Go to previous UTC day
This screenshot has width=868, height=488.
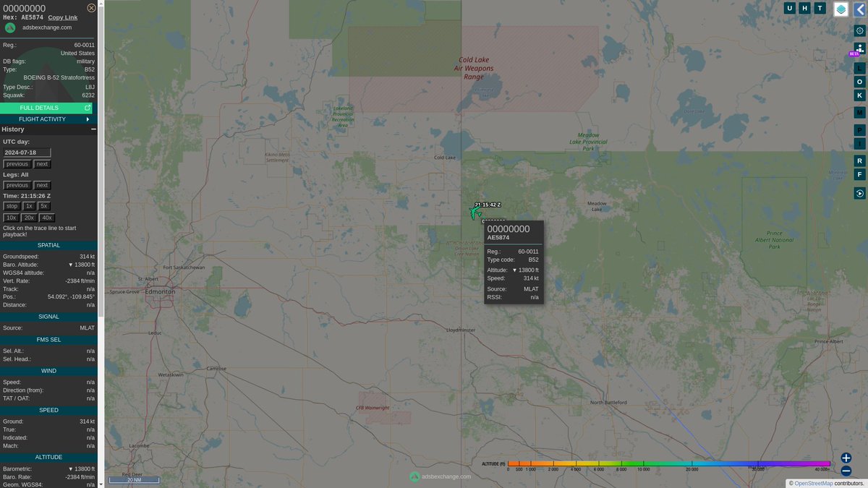[17, 164]
